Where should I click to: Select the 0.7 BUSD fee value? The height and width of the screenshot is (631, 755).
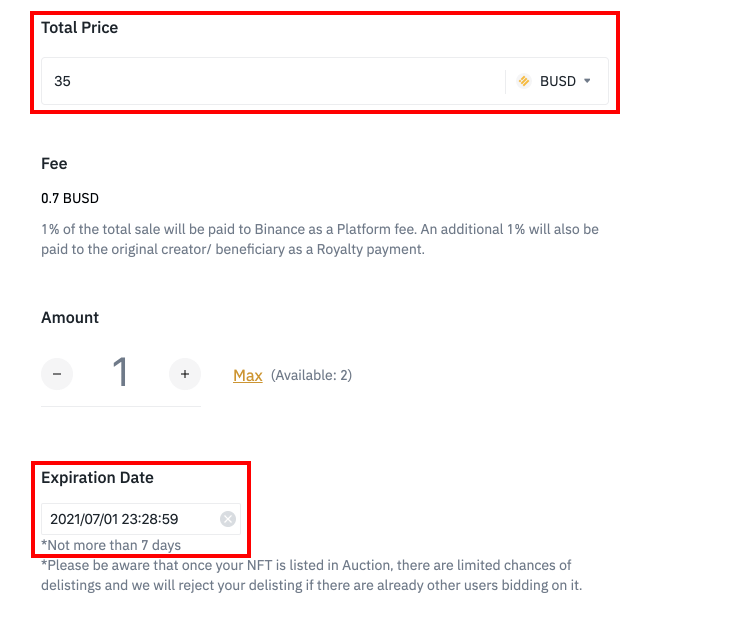70,198
